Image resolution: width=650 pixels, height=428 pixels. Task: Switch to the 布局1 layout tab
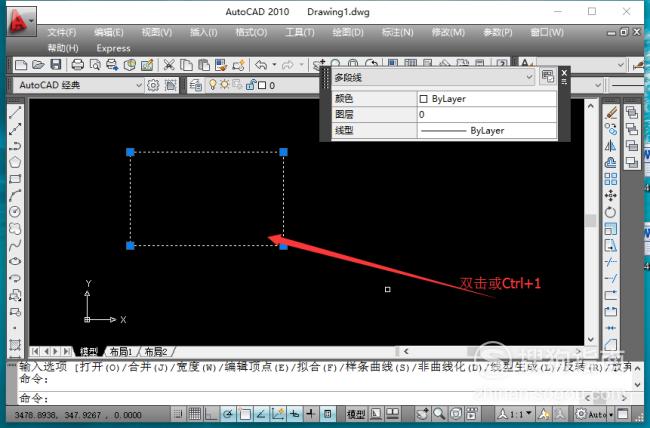tap(121, 352)
